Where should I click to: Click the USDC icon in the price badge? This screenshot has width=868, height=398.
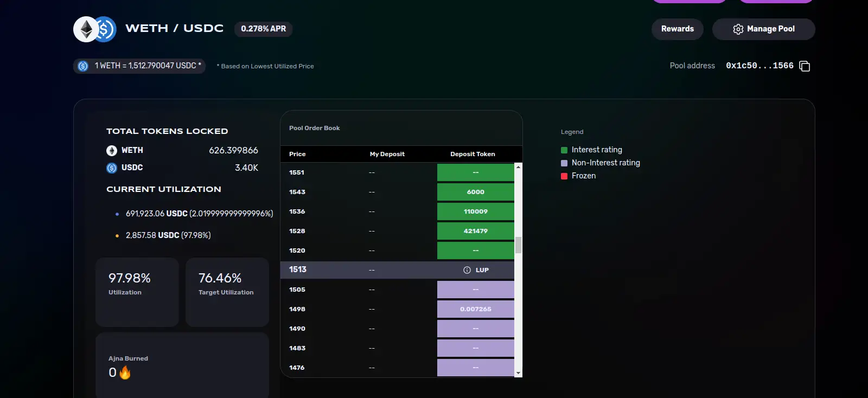tap(83, 66)
